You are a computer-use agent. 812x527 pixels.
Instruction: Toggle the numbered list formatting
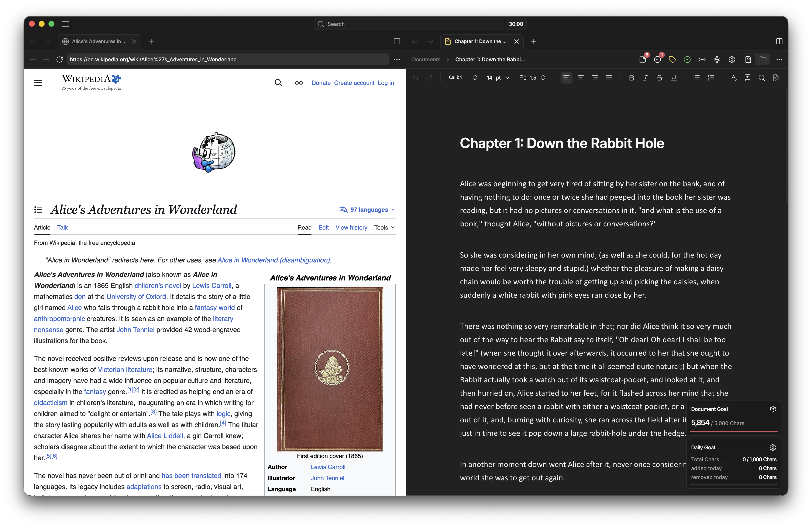pyautogui.click(x=711, y=78)
